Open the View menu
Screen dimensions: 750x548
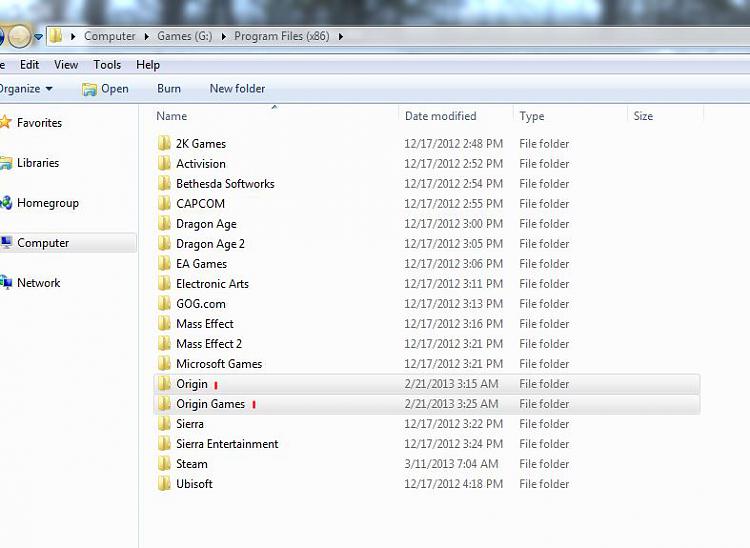click(x=66, y=65)
